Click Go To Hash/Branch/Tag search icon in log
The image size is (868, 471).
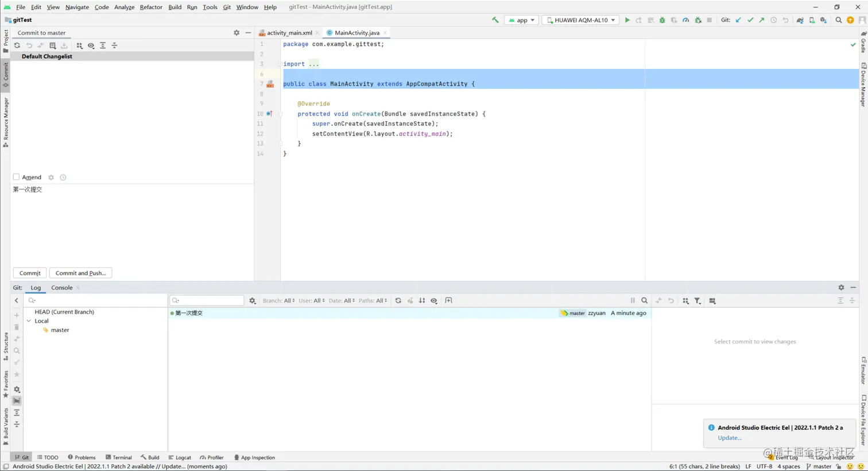(x=644, y=300)
